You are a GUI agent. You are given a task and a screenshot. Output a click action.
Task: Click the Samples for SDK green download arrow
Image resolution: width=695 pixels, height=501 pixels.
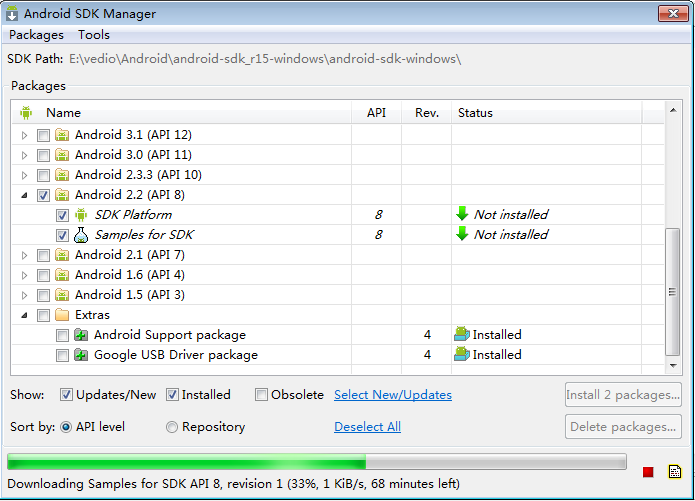coord(462,234)
